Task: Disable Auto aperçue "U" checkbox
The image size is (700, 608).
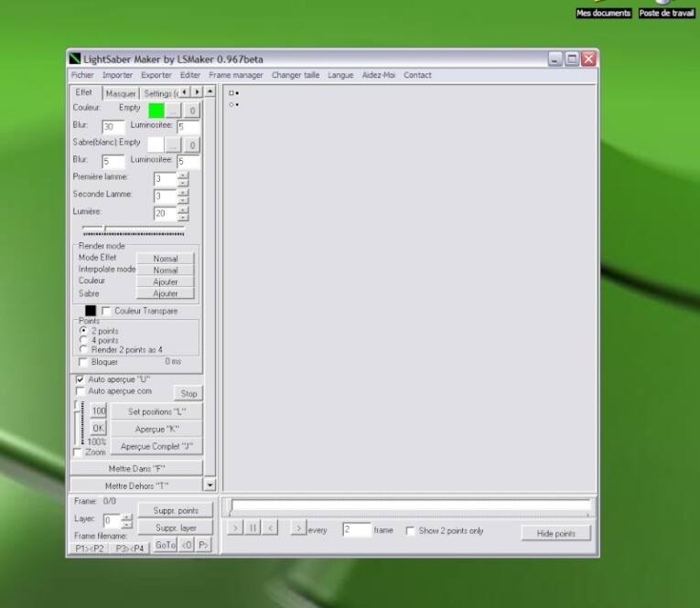Action: (81, 379)
